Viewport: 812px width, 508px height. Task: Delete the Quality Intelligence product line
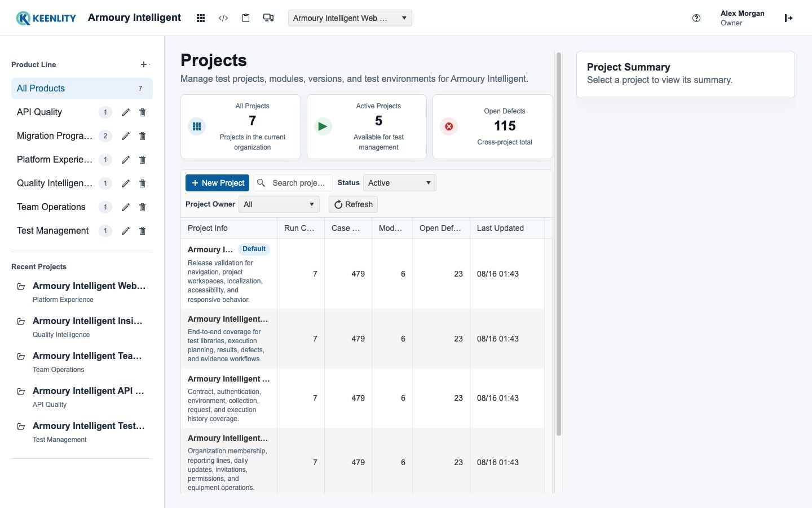tap(143, 183)
